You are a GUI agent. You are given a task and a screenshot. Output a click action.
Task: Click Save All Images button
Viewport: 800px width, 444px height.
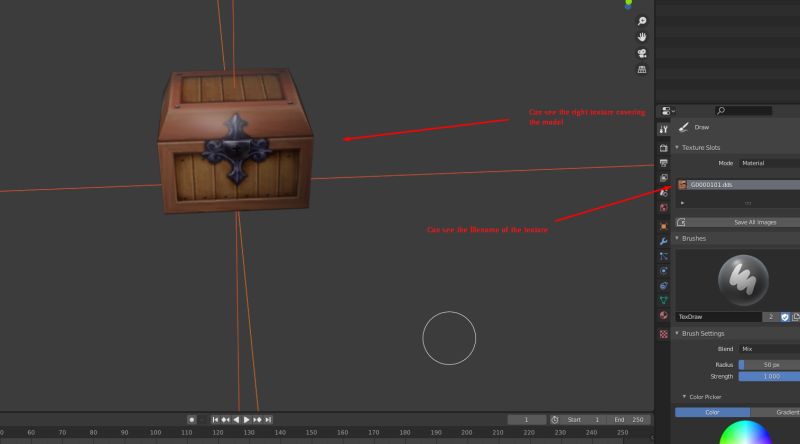755,222
